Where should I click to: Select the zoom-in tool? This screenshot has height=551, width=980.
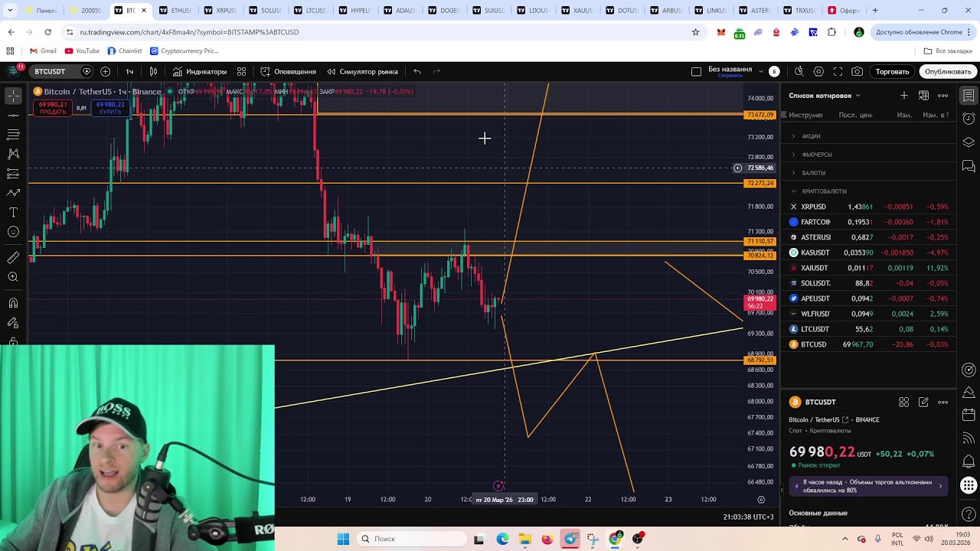[13, 277]
